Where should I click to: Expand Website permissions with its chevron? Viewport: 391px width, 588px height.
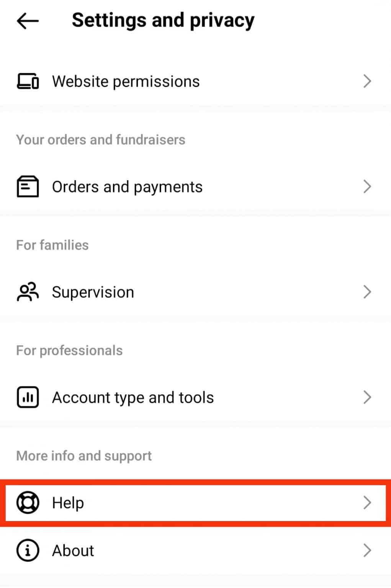367,81
